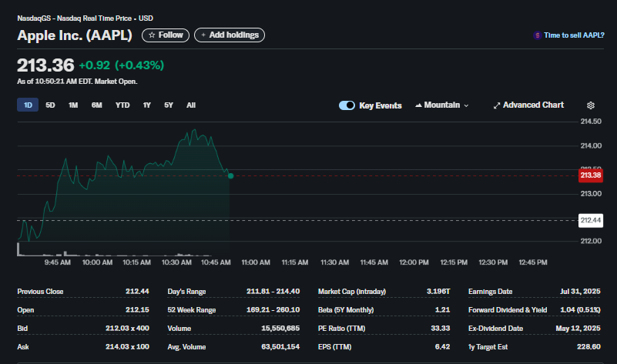The width and height of the screenshot is (617, 364).
Task: Click PE Ratio (TTM) value 33.33
Action: [x=440, y=329]
